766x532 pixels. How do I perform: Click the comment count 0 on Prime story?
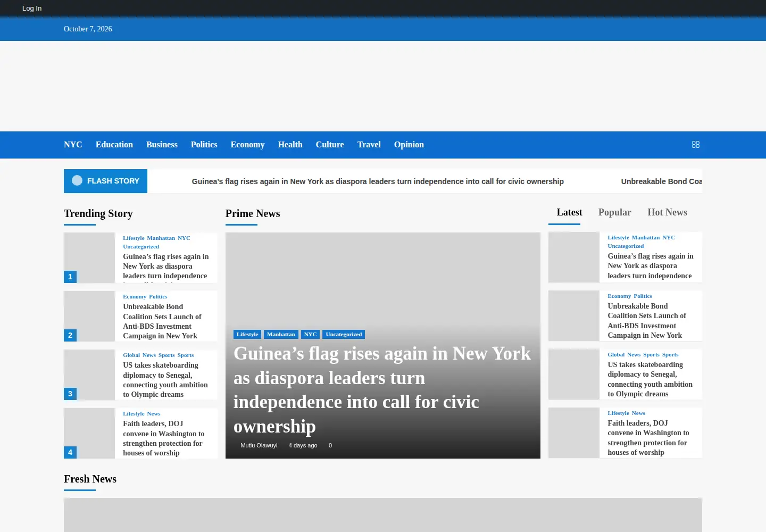pyautogui.click(x=330, y=446)
